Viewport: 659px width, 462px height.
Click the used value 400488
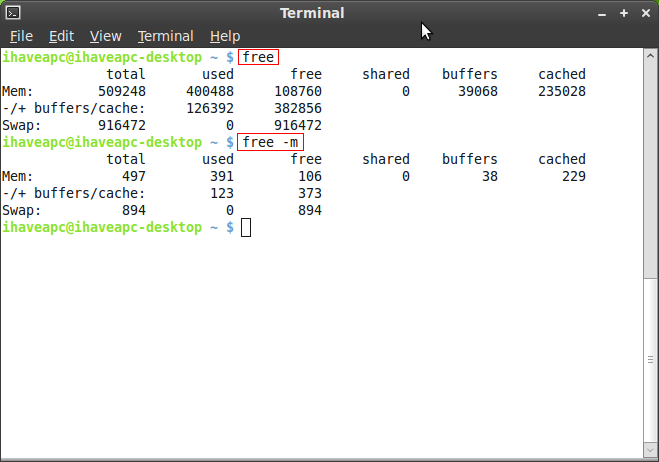tap(210, 91)
